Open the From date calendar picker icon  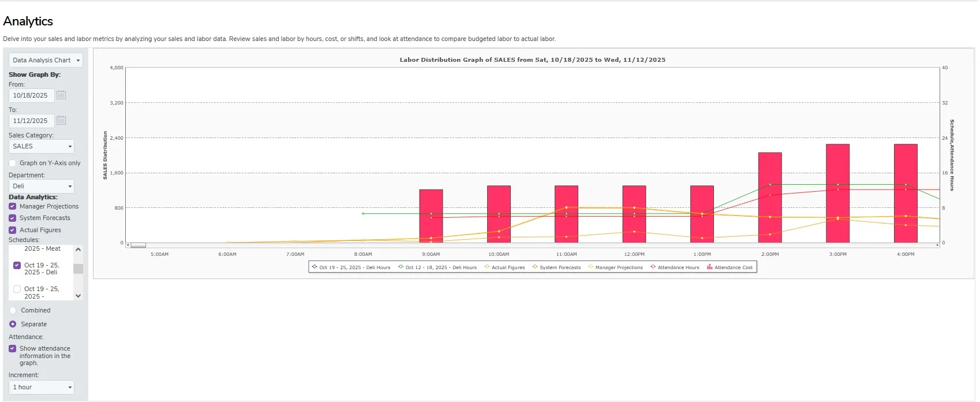point(61,95)
